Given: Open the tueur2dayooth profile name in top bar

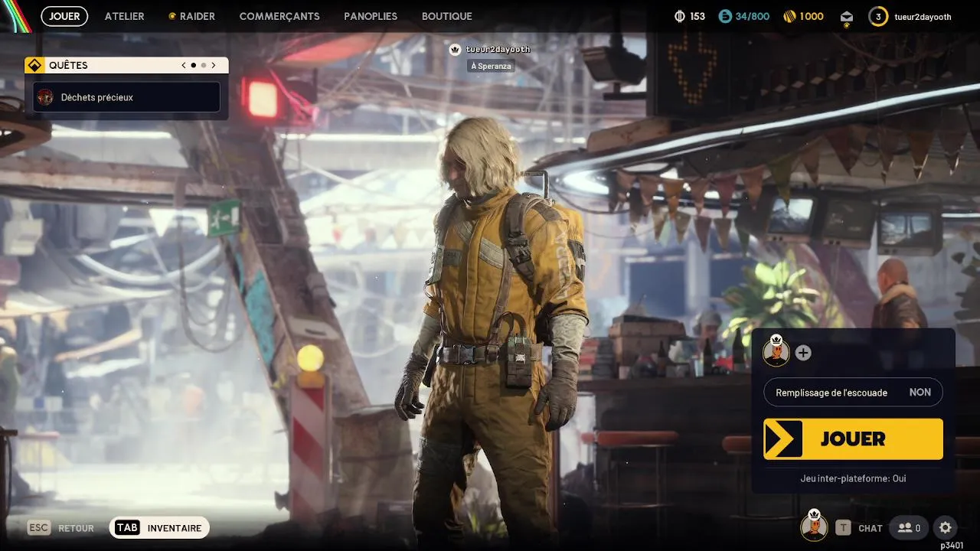Looking at the screenshot, I should [x=923, y=16].
